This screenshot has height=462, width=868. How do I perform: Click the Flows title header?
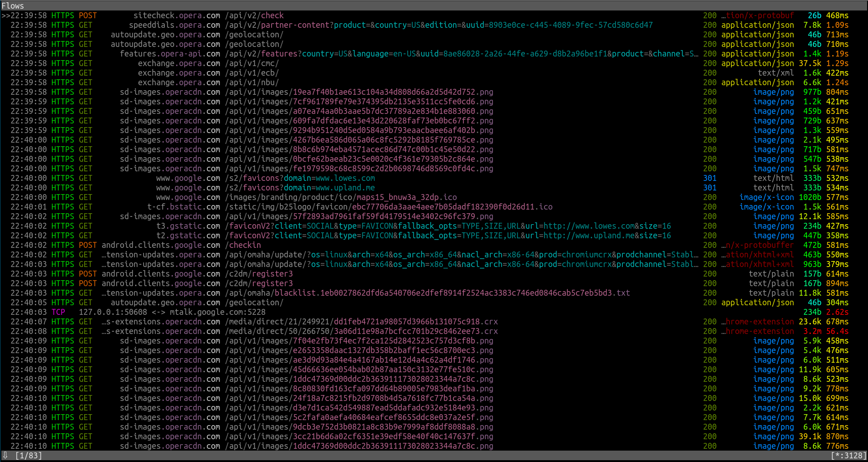point(13,5)
